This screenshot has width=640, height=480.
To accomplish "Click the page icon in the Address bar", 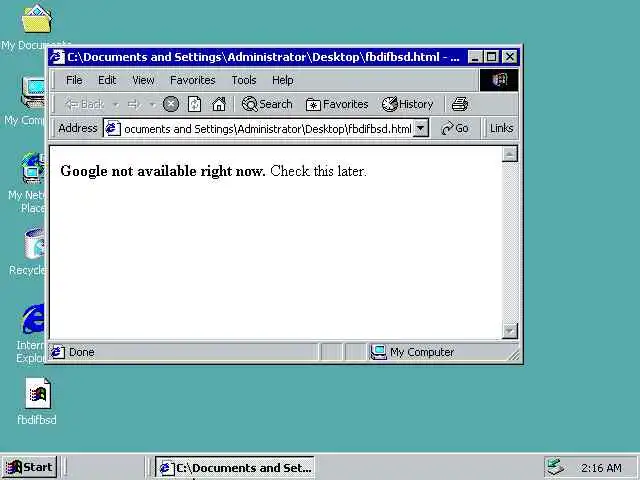I will point(113,128).
